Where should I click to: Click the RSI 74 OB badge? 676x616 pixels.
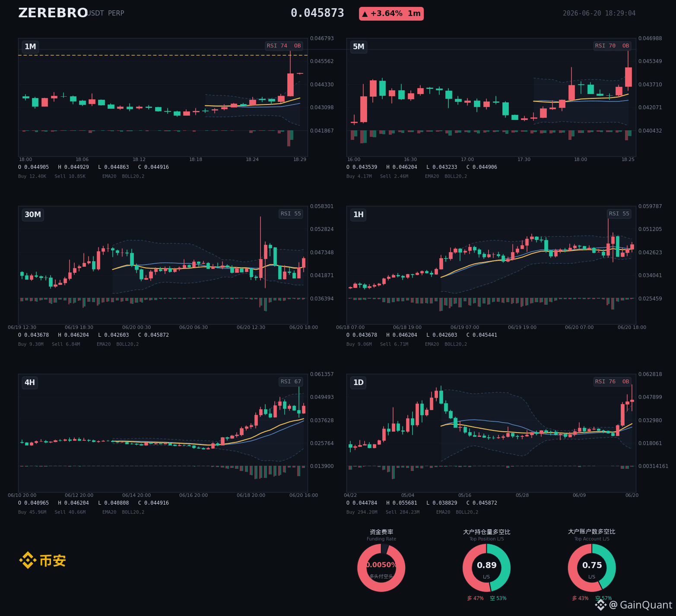[284, 46]
